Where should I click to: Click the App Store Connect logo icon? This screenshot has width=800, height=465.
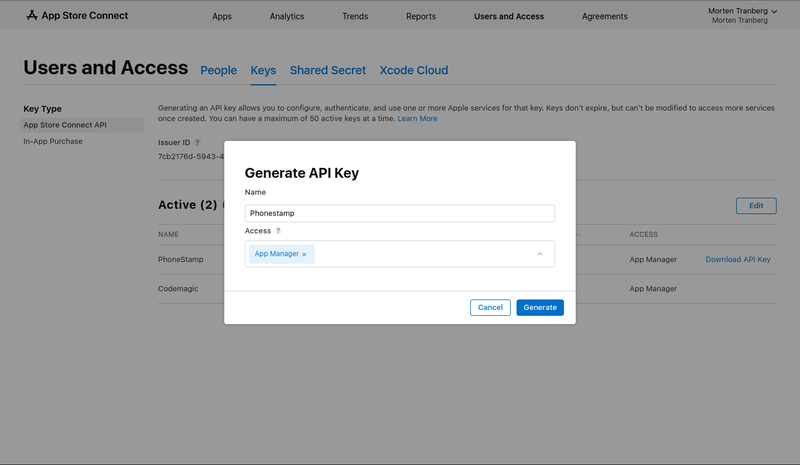coord(32,15)
